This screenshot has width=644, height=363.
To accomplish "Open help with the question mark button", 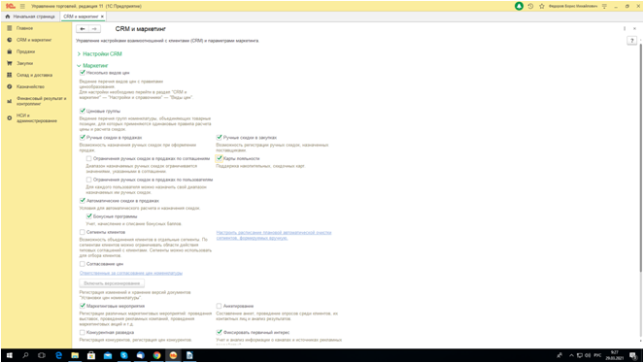I will [631, 40].
